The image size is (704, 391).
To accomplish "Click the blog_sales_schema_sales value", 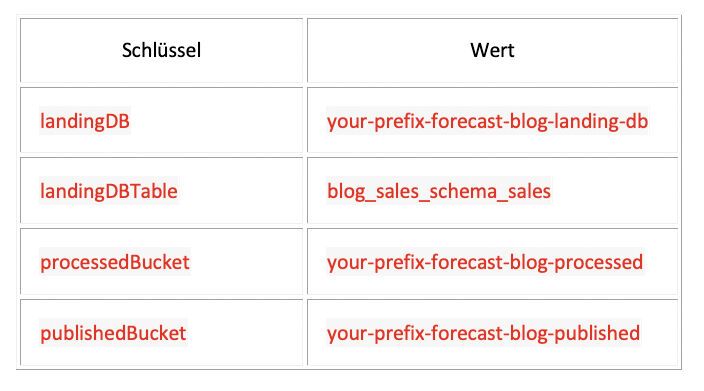I will click(439, 191).
